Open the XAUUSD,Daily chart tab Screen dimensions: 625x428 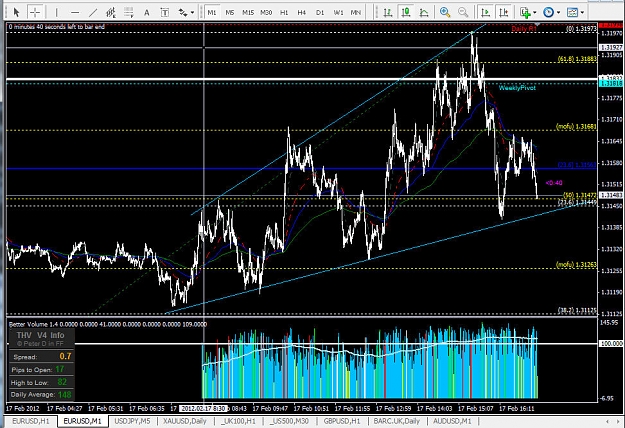click(x=185, y=421)
